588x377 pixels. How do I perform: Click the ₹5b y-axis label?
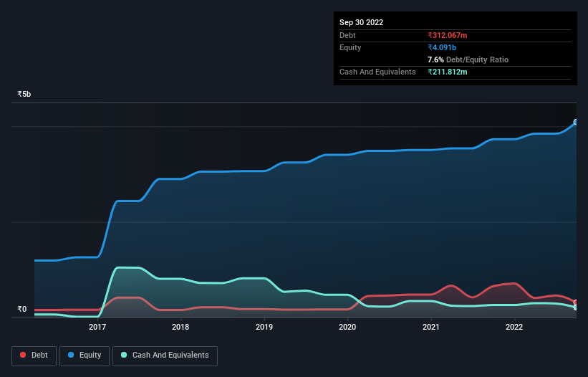click(24, 94)
